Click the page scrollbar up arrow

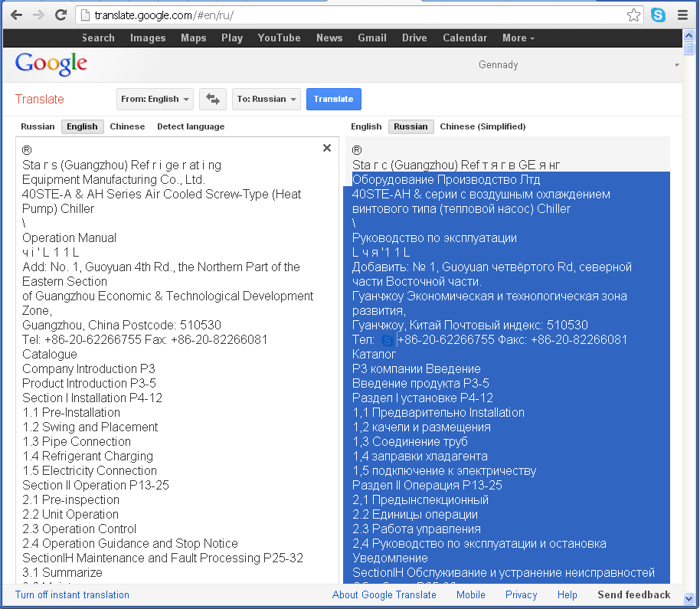click(689, 35)
